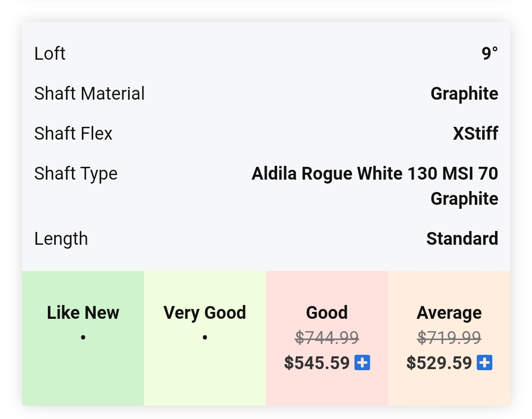Image resolution: width=532 pixels, height=419 pixels.
Task: Click the Shaft Material label
Action: point(89,94)
